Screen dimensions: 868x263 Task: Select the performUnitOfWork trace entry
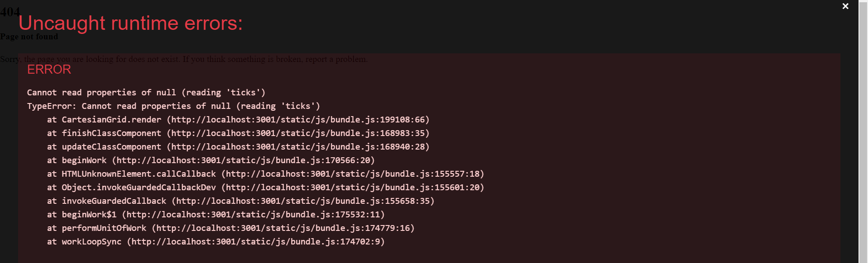(x=231, y=228)
